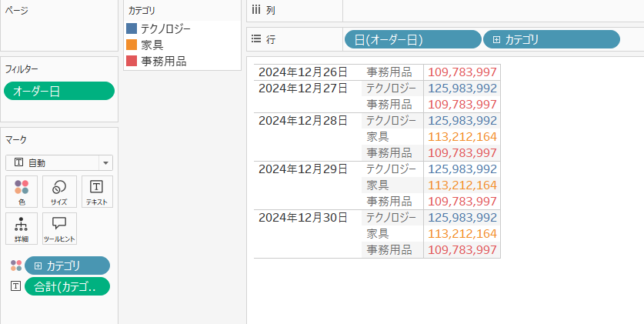Click the 詳細 (Detail) mark button
The width and height of the screenshot is (644, 324).
(x=22, y=229)
